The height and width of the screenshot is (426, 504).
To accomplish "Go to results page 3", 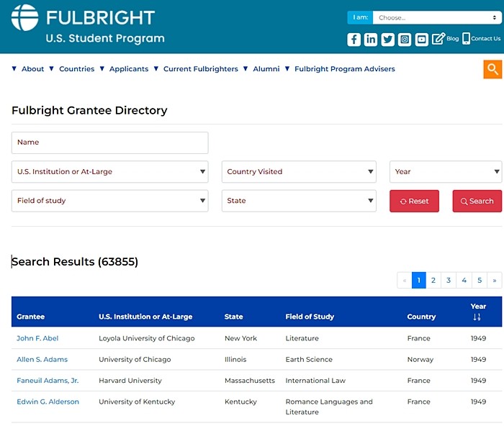I will coord(449,280).
